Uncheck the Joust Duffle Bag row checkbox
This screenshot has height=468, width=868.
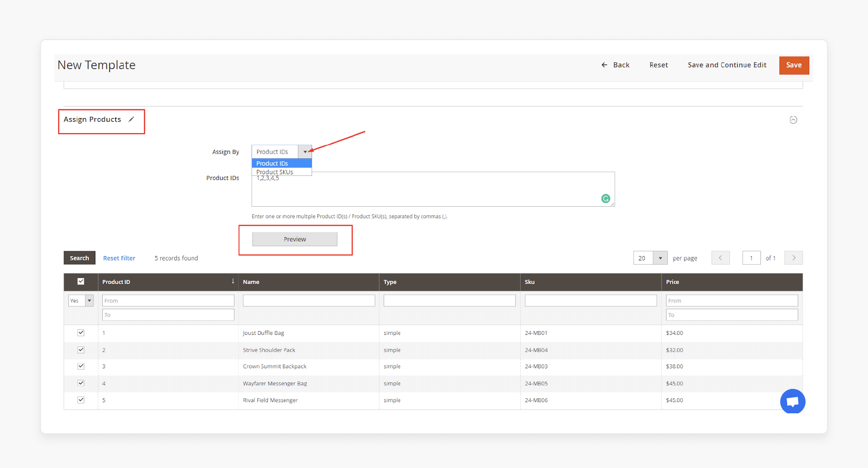[x=81, y=332]
